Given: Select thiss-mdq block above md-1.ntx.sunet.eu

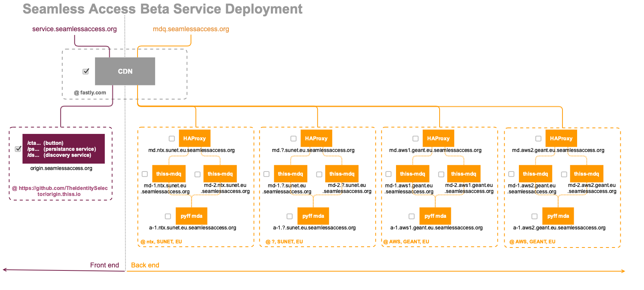Looking at the screenshot, I should pos(169,174).
